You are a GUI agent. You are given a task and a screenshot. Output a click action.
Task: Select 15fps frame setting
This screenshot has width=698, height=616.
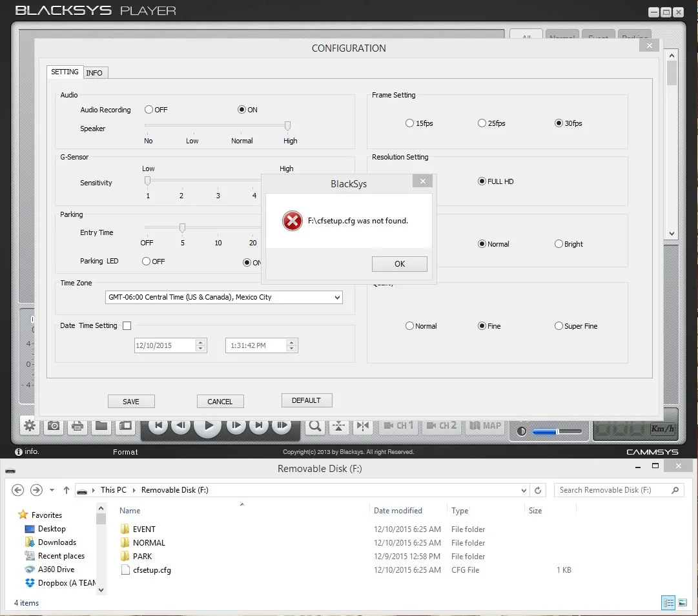pyautogui.click(x=409, y=123)
